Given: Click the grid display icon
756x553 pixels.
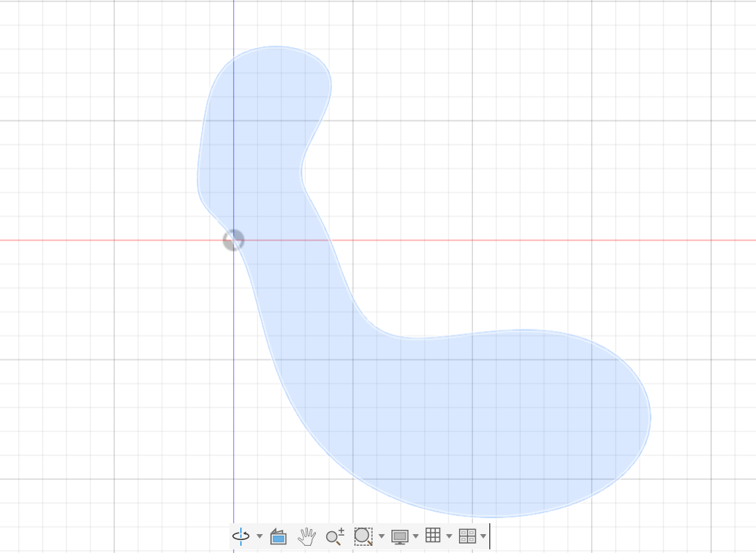Looking at the screenshot, I should click(433, 536).
